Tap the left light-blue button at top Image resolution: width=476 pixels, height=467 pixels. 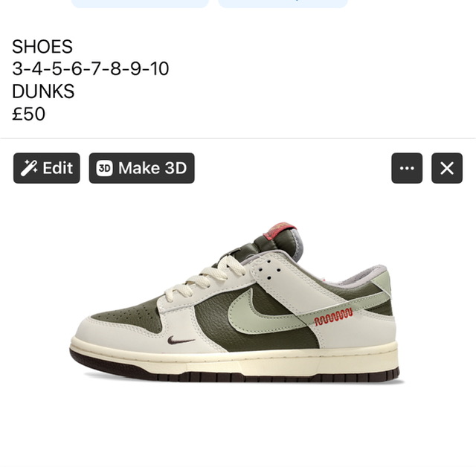(x=141, y=3)
